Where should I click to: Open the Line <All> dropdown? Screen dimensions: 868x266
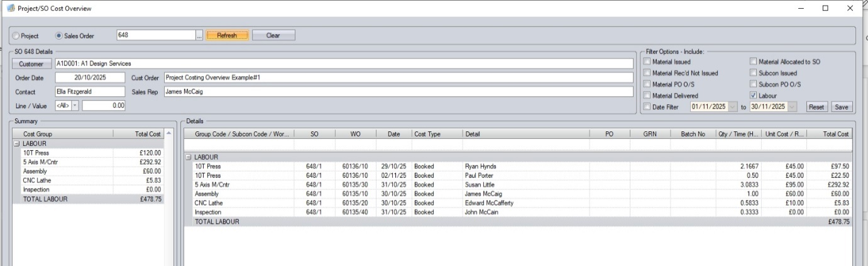[75, 106]
